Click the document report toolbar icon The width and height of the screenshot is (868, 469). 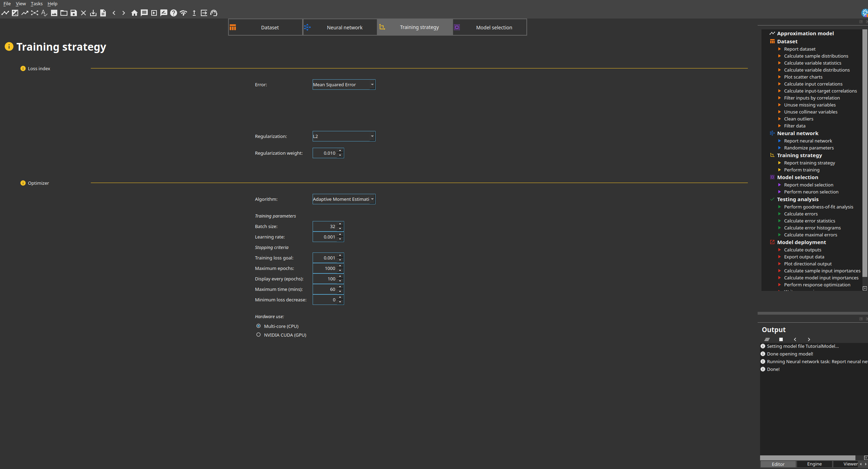coord(103,13)
